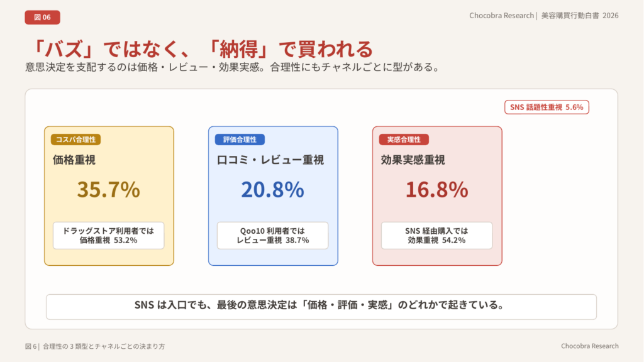
Task: Click the Chocobra Research footer text
Action: click(589, 346)
